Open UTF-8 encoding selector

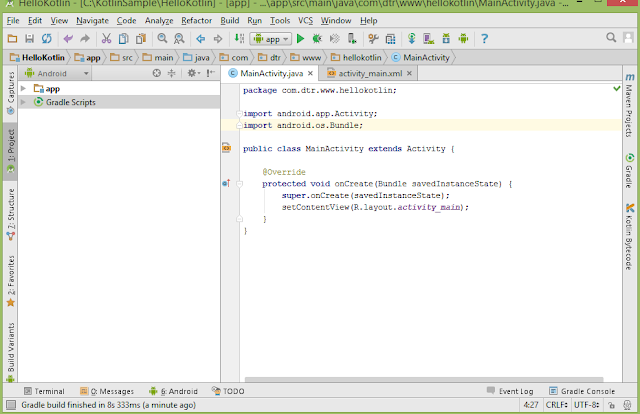(x=586, y=405)
